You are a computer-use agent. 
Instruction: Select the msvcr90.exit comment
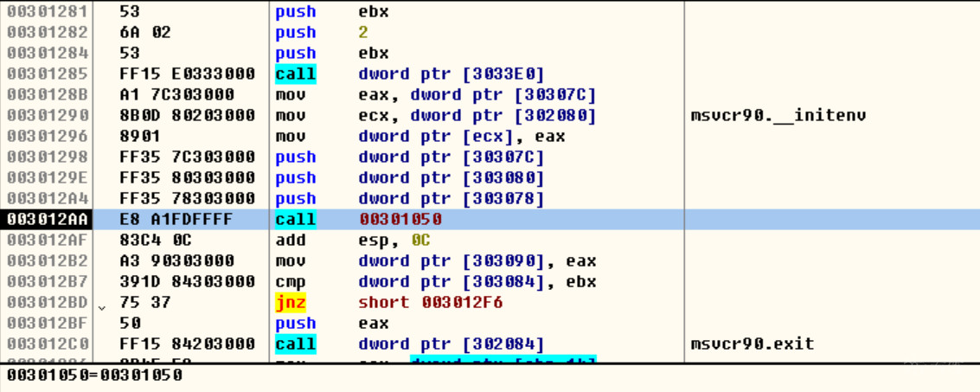pyautogui.click(x=753, y=344)
